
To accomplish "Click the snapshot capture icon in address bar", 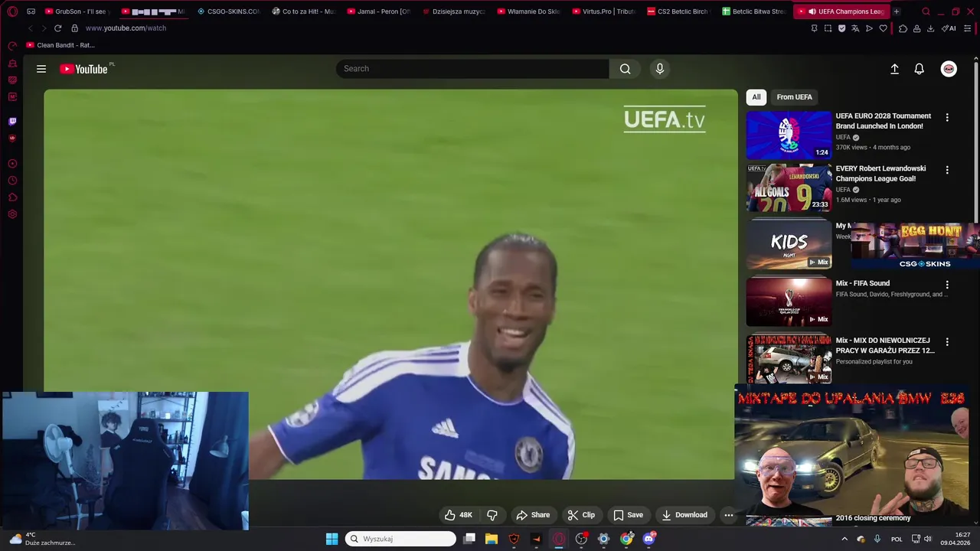I will coord(828,28).
